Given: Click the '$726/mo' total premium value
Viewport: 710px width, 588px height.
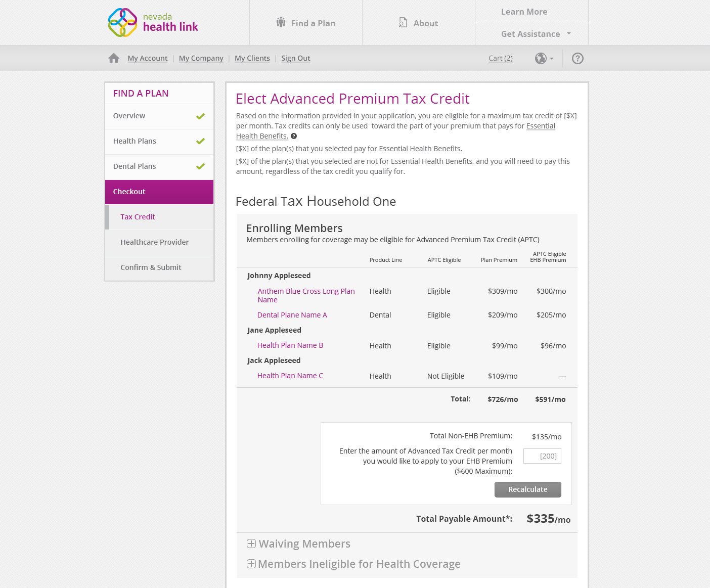Looking at the screenshot, I should tap(503, 399).
